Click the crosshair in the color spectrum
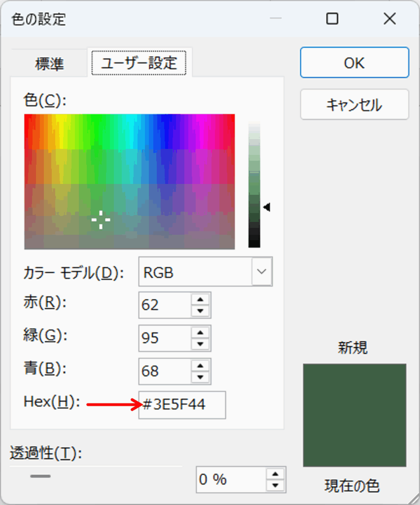The width and height of the screenshot is (420, 505). (101, 219)
